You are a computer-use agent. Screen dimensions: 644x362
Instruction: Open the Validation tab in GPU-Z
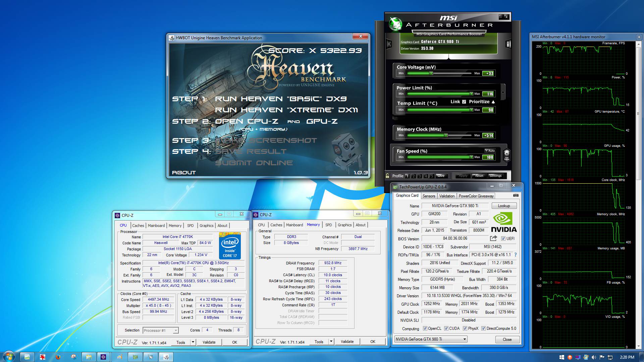[447, 196]
